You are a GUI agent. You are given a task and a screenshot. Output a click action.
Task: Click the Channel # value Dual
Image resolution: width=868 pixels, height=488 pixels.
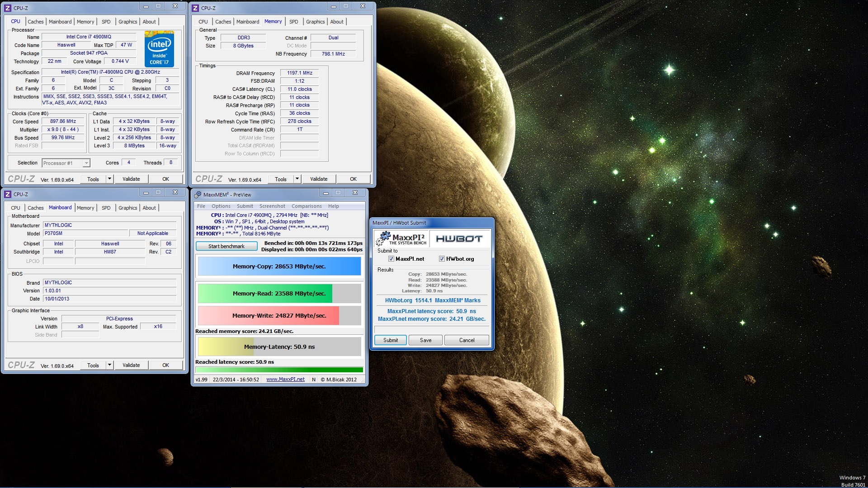coord(333,38)
